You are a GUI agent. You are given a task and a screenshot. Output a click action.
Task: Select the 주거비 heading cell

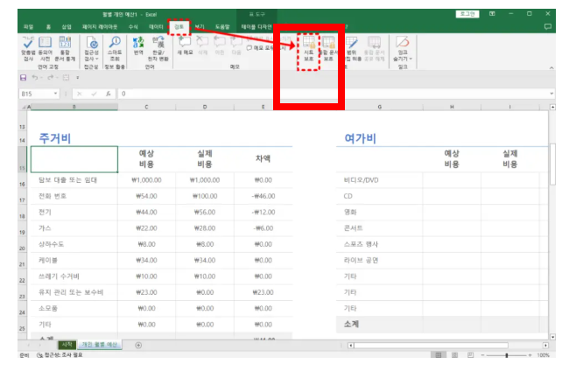click(x=74, y=138)
